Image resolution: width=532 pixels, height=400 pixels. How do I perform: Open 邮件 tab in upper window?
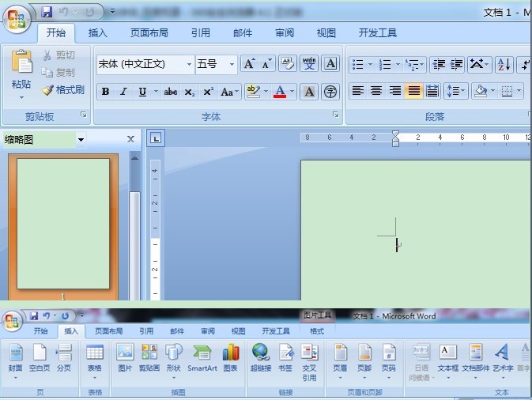pyautogui.click(x=243, y=33)
